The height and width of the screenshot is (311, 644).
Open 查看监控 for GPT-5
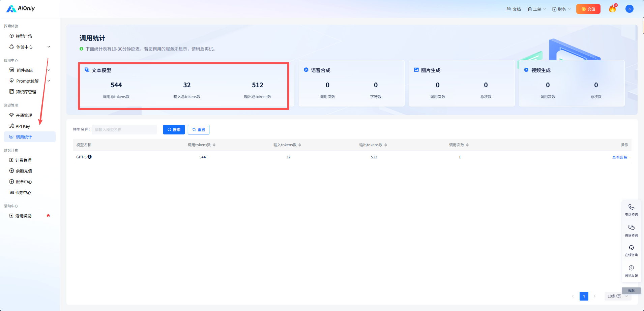click(620, 157)
